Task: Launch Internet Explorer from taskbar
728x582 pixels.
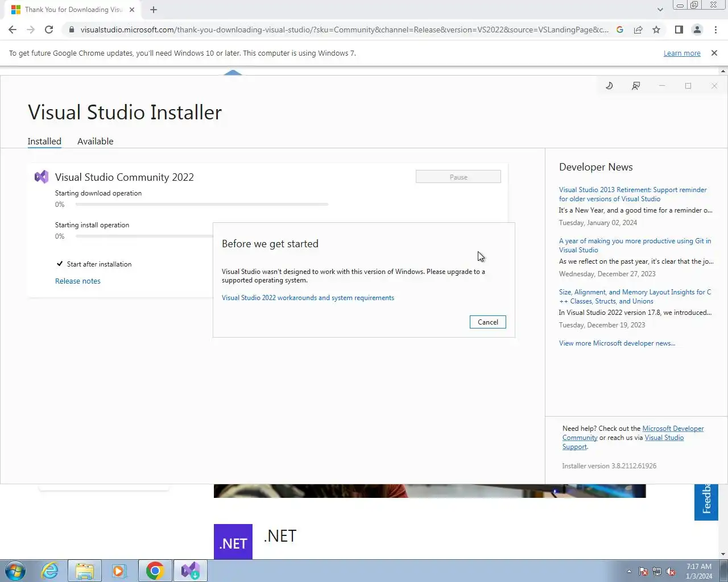Action: pos(50,571)
